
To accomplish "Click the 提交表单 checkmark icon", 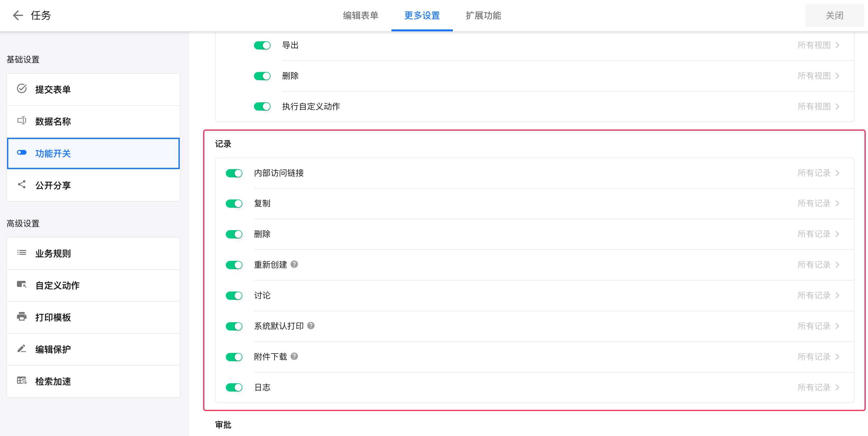I will tap(21, 89).
